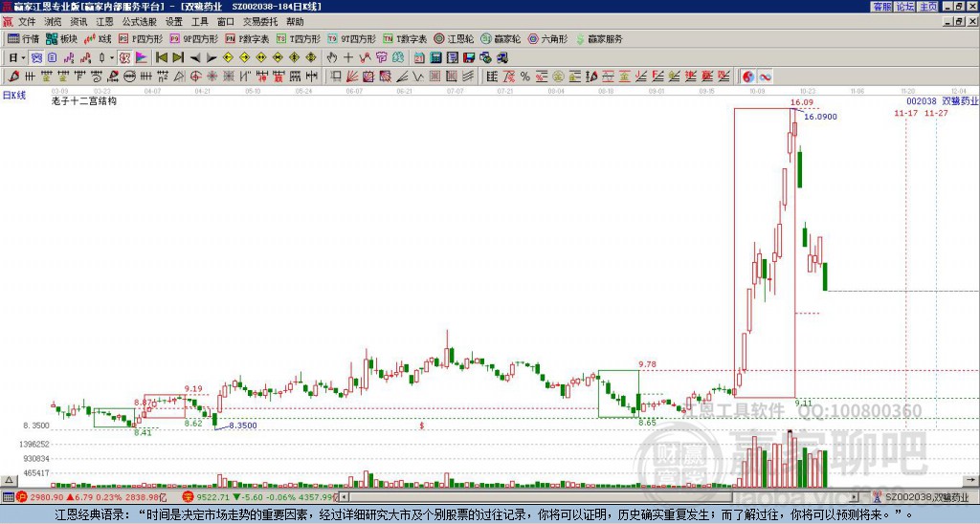This screenshot has width=980, height=524.
Task: Click the black right arrow icon
Action: tap(212, 58)
